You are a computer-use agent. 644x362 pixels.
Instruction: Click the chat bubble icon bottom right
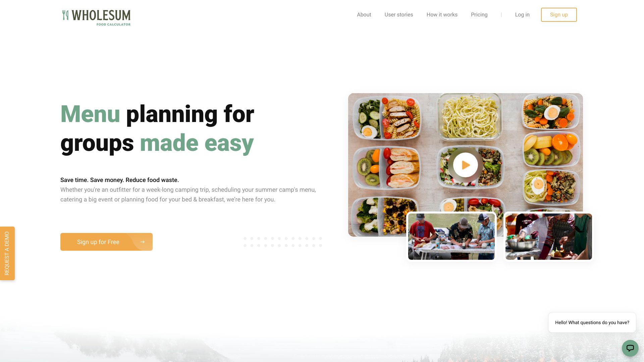coord(630,348)
